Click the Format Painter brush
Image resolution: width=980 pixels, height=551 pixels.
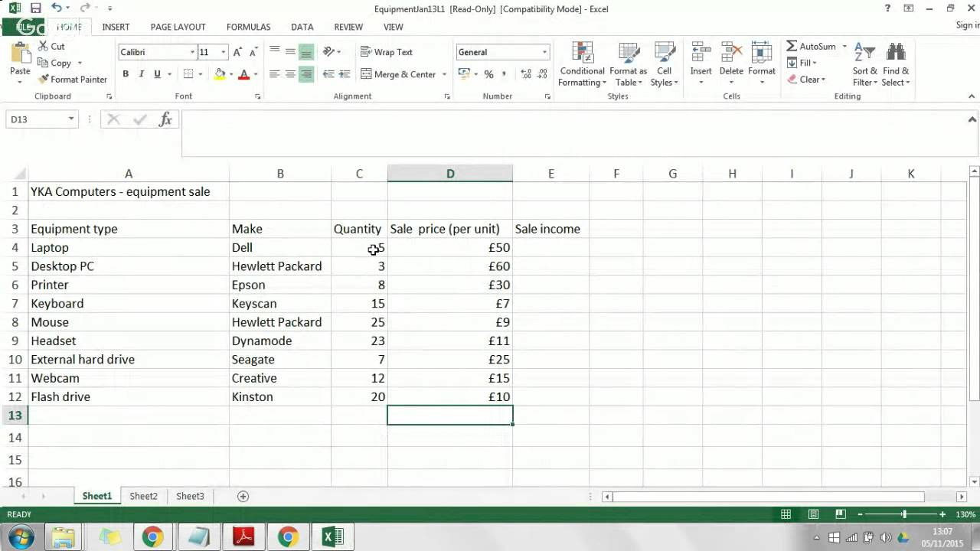coord(72,80)
